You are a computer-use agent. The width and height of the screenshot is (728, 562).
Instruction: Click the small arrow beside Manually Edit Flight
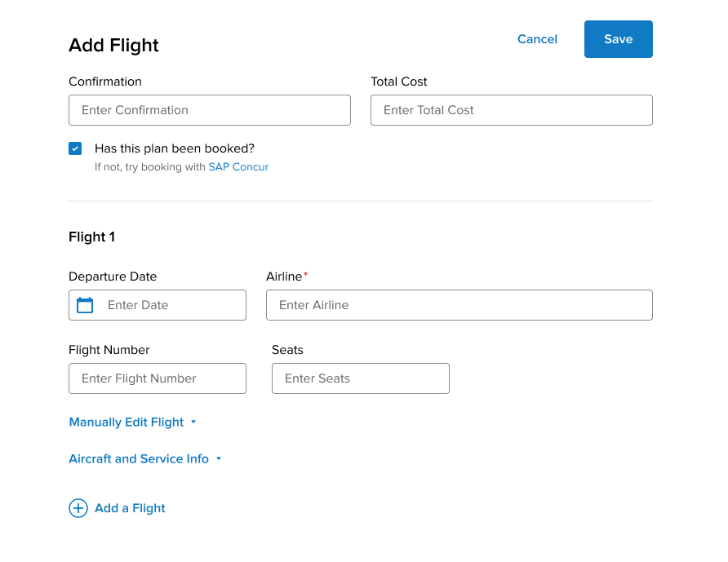tap(193, 423)
